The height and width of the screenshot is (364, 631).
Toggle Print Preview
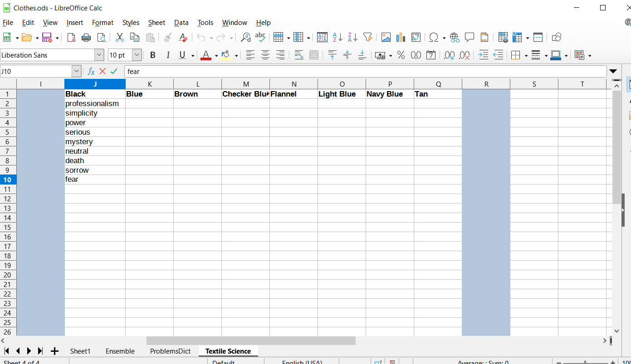coord(101,38)
